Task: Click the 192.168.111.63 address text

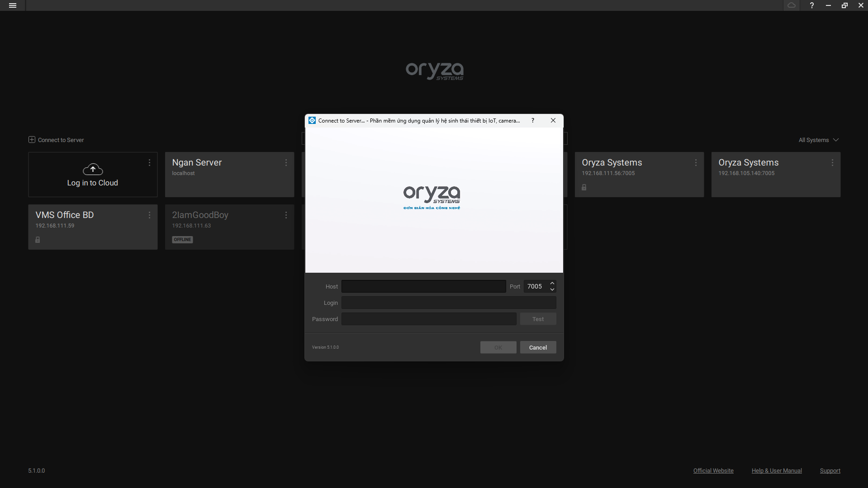Action: [x=191, y=226]
